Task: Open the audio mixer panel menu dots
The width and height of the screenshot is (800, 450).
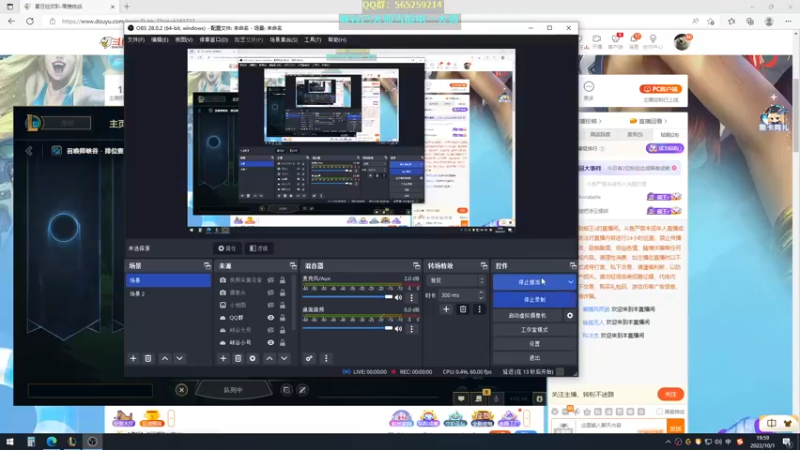Action: point(326,359)
